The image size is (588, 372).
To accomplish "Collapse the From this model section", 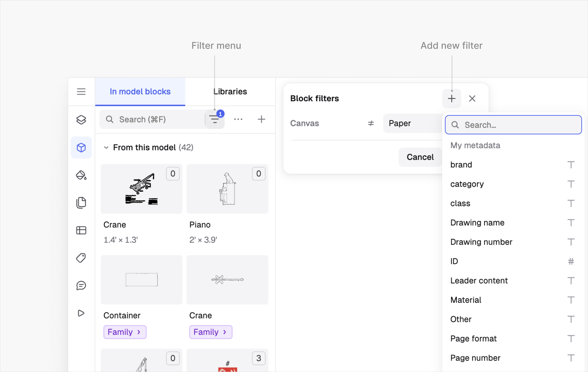I will pos(106,148).
